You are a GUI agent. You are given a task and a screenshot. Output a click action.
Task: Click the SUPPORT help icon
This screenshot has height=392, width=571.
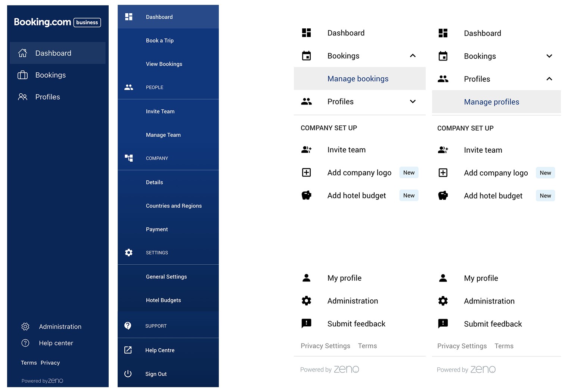pos(128,326)
